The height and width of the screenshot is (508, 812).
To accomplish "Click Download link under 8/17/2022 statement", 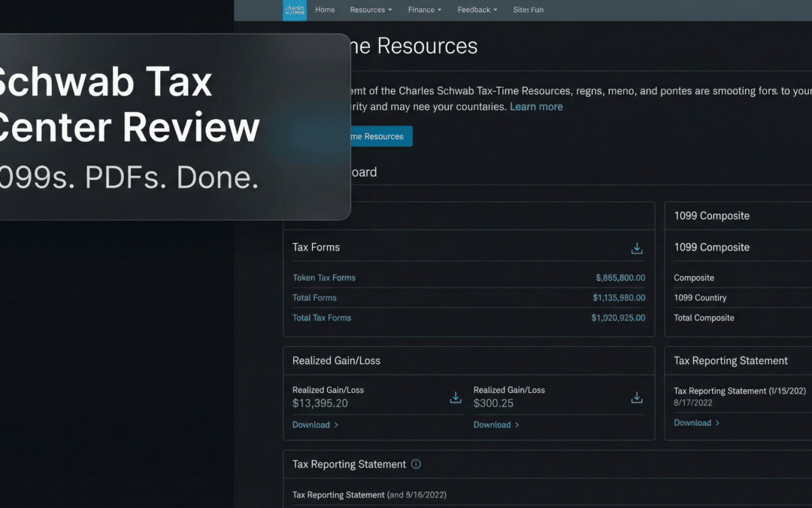I will [696, 423].
